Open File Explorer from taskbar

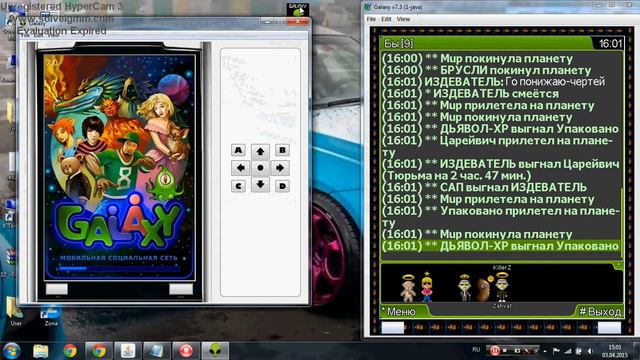pos(41,351)
